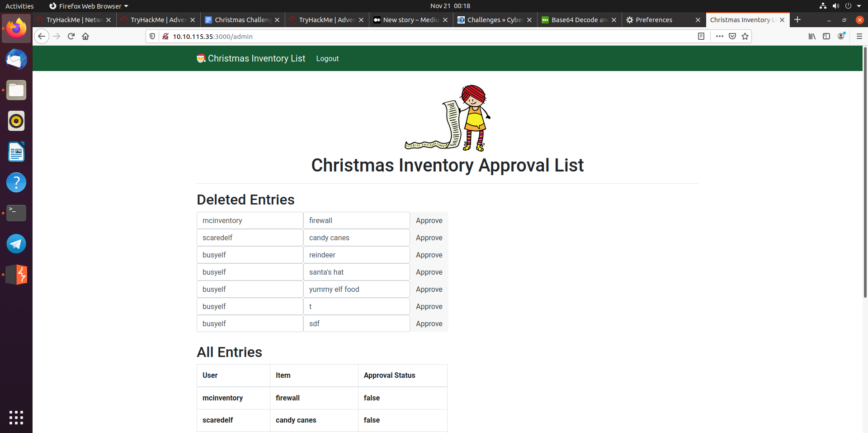Reload the current admin page
The width and height of the screenshot is (868, 433).
(x=71, y=36)
